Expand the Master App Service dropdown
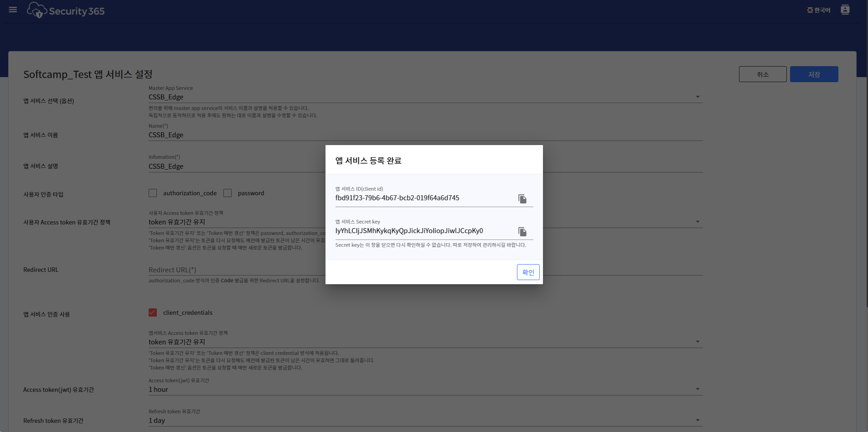Image resolution: width=868 pixels, height=432 pixels. pos(697,97)
